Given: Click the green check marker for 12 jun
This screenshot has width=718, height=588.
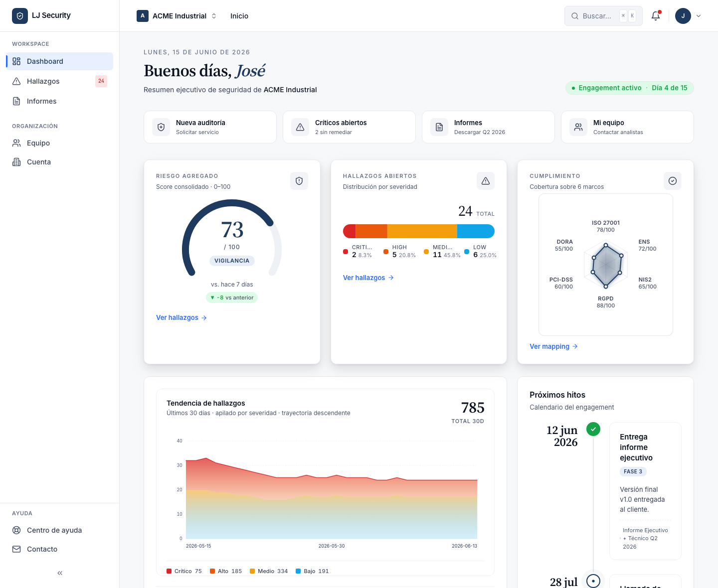Looking at the screenshot, I should pyautogui.click(x=593, y=429).
